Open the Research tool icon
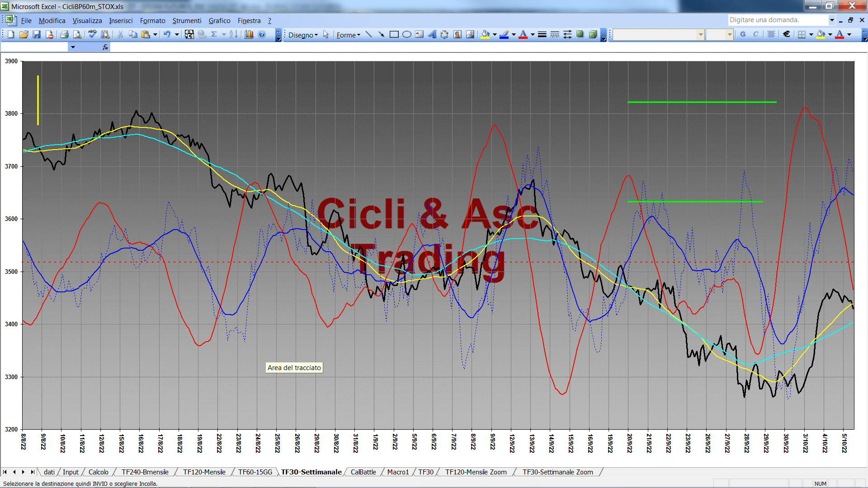This screenshot has width=868, height=488. (x=105, y=34)
